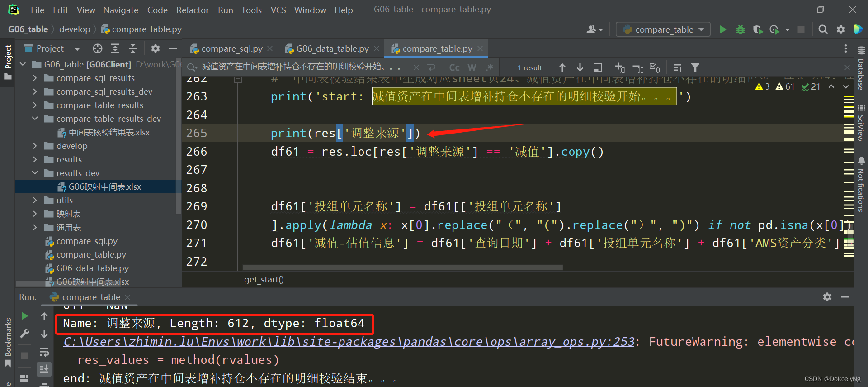This screenshot has width=868, height=387.
Task: Open array_ops.py:253 warning link
Action: 349,342
